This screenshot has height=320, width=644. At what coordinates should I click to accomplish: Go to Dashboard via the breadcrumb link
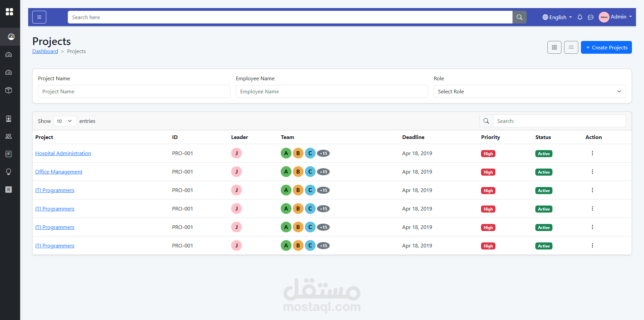tap(45, 51)
